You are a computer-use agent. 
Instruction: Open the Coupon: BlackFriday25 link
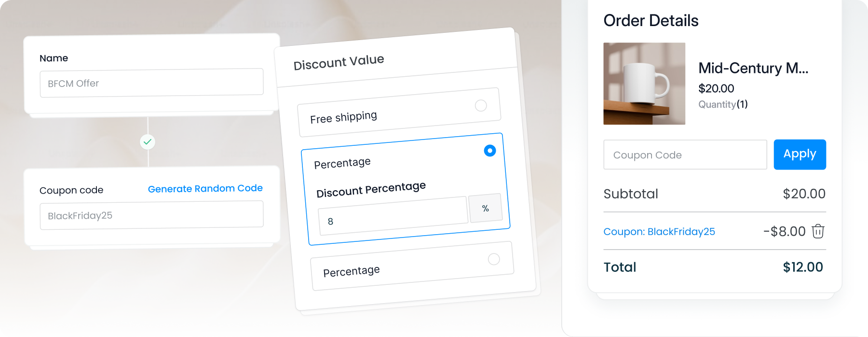(x=659, y=232)
